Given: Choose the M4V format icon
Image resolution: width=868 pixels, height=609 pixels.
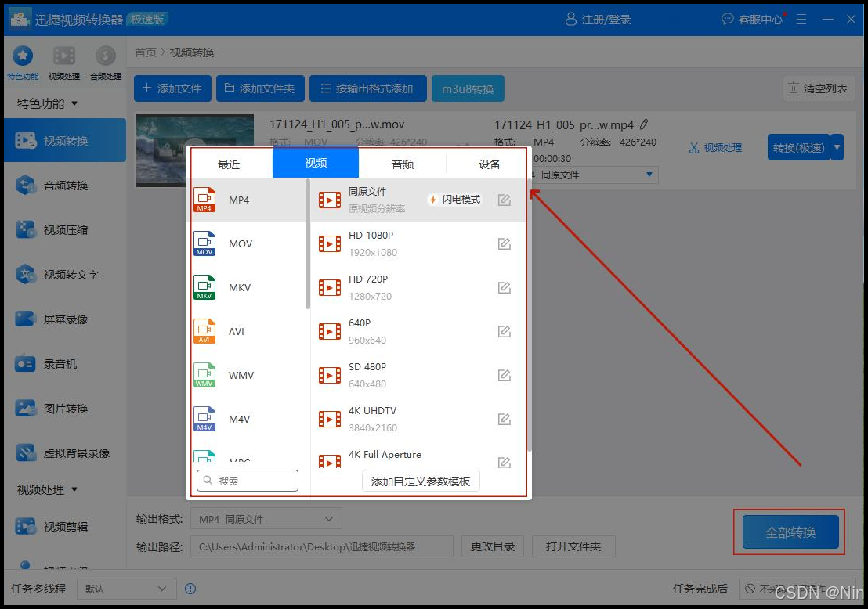Looking at the screenshot, I should point(204,419).
